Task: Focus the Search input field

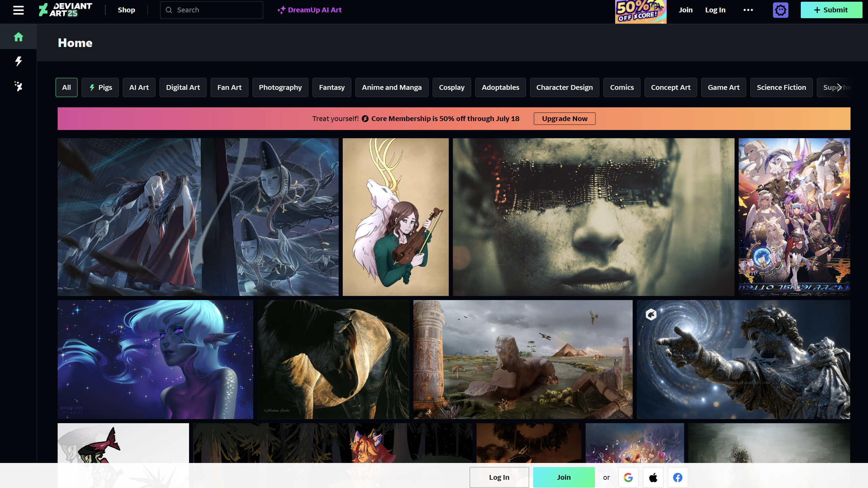Action: pyautogui.click(x=212, y=10)
